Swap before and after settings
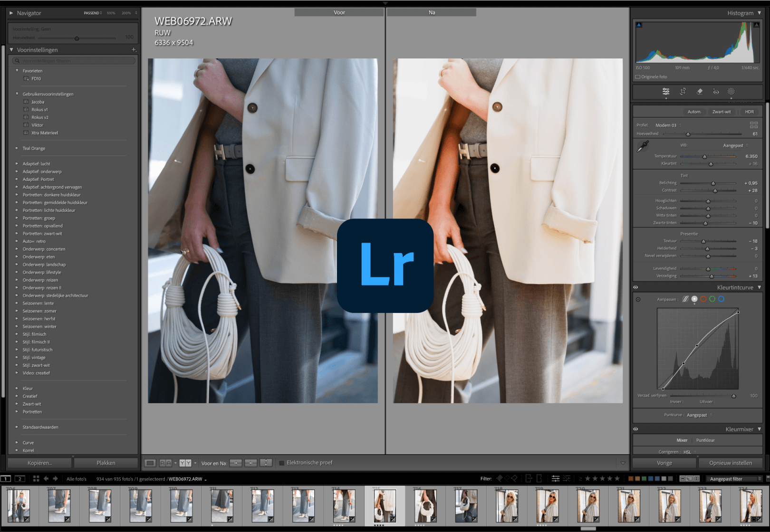 click(266, 463)
